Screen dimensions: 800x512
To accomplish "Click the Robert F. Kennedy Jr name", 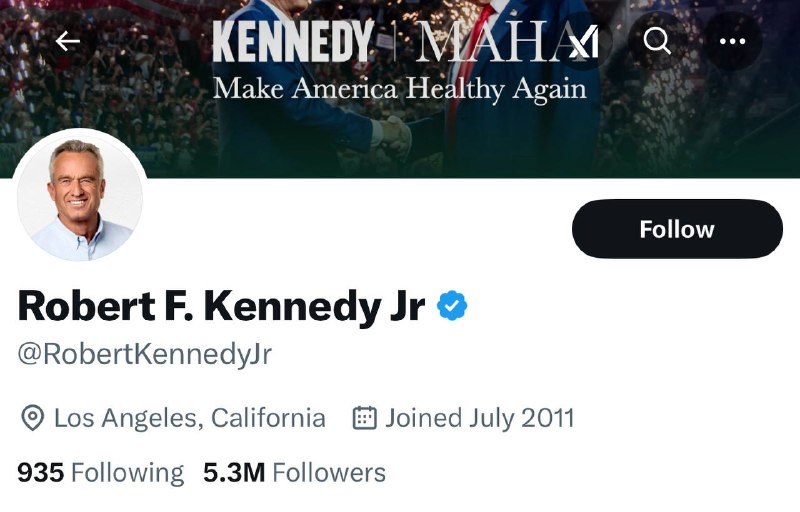I will click(221, 305).
